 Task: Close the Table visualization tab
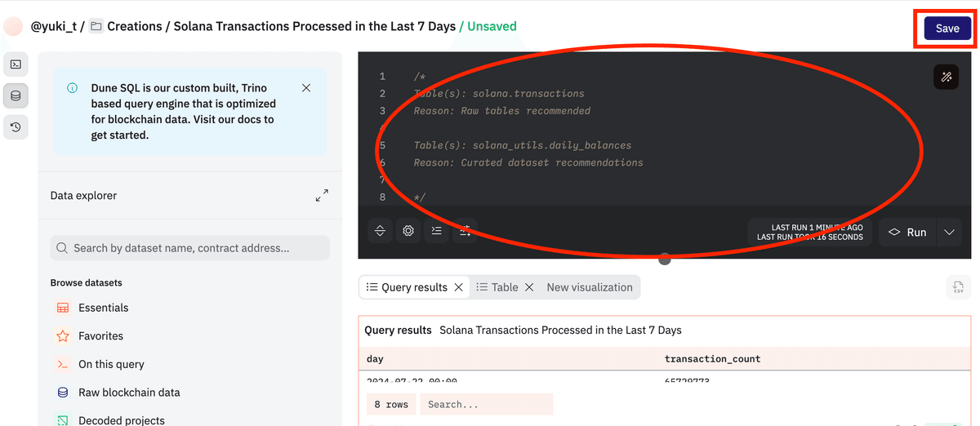(x=529, y=287)
